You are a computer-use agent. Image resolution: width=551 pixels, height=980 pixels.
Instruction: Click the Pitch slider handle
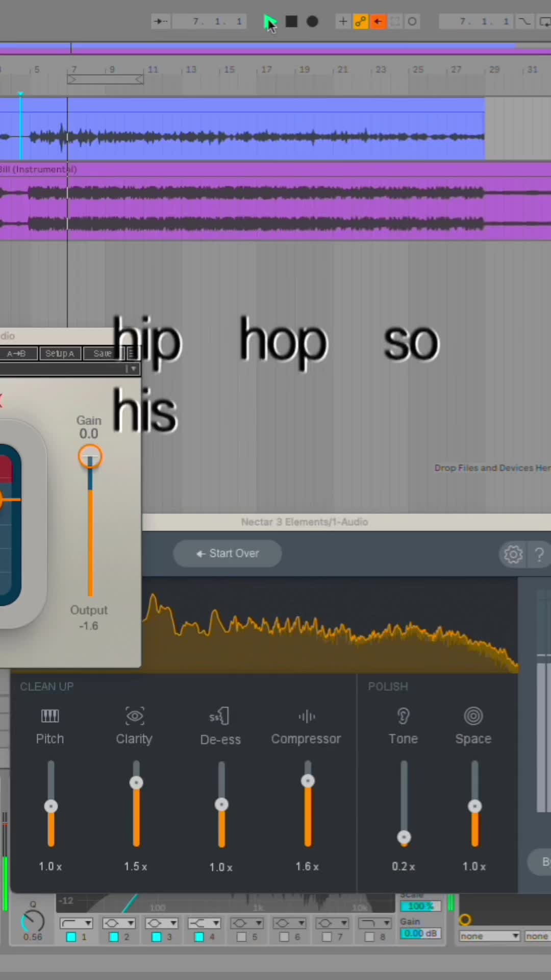click(51, 806)
